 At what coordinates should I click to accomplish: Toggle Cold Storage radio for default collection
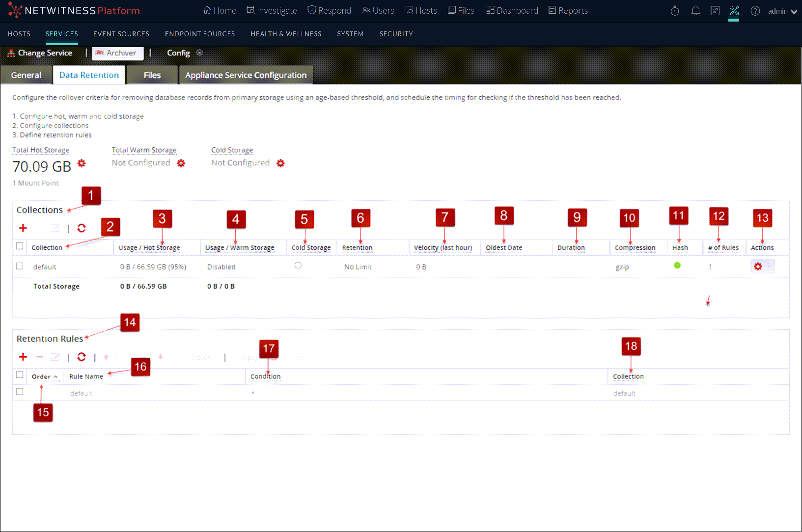(x=298, y=266)
